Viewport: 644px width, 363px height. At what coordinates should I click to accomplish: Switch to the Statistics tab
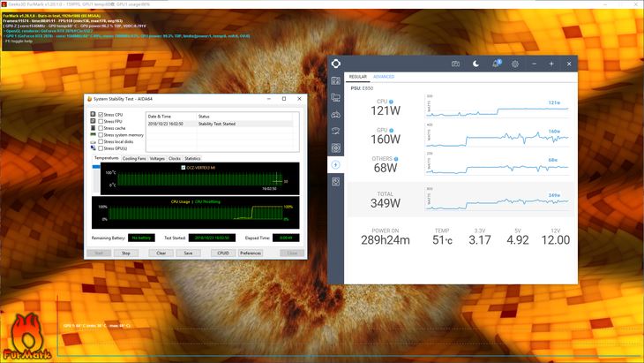click(192, 158)
